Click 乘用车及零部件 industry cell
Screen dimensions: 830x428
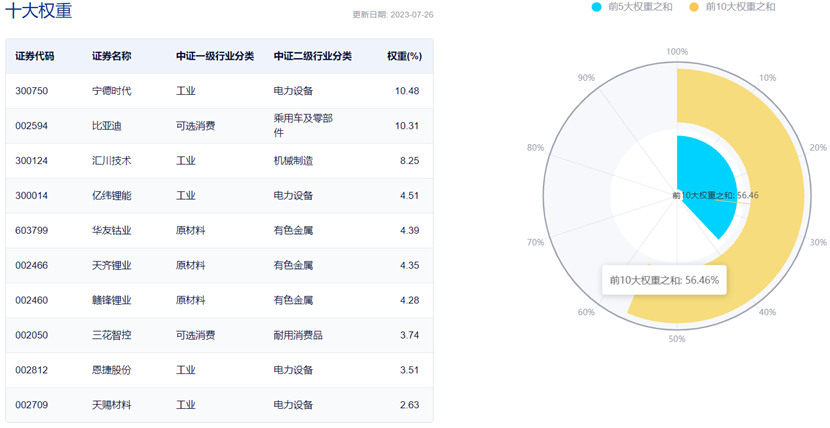[x=303, y=126]
